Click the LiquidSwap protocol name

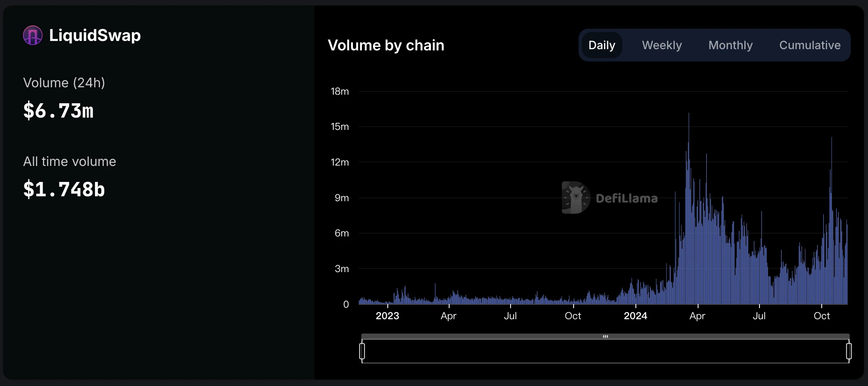click(95, 35)
